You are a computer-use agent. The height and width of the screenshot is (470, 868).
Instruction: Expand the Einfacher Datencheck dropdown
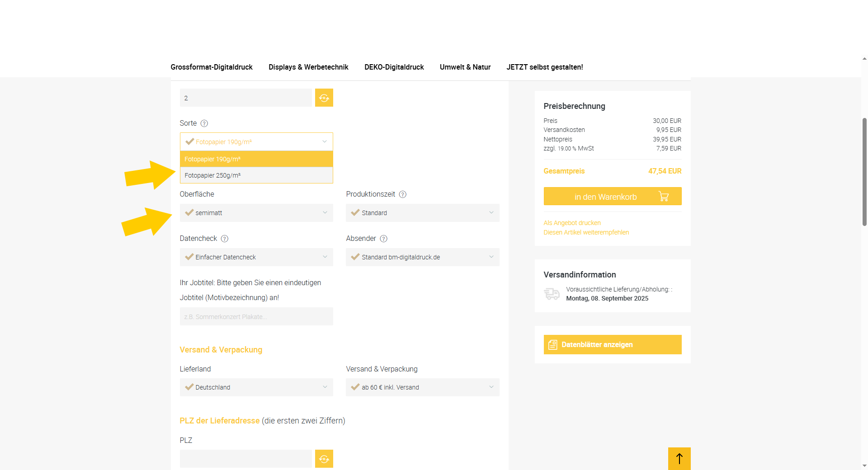256,257
